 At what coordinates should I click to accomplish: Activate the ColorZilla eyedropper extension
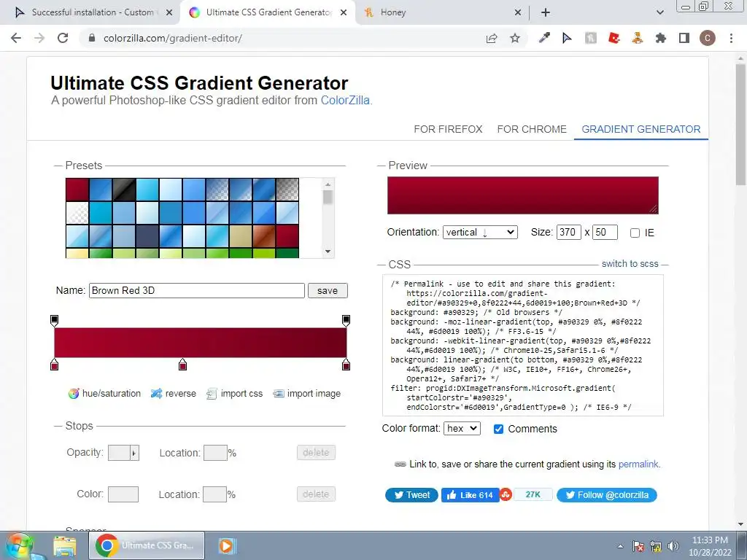(x=544, y=38)
